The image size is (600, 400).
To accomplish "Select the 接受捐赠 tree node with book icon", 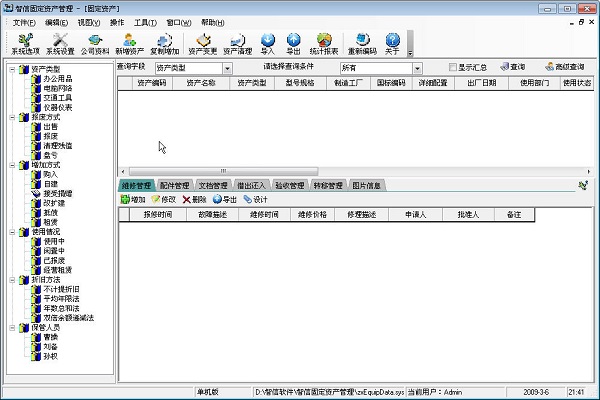I will coord(52,194).
